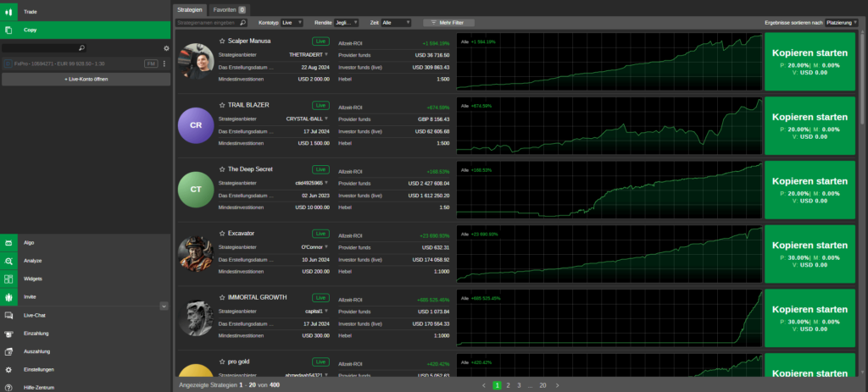Open the Analyze section icon
868x392 pixels.
coord(8,261)
